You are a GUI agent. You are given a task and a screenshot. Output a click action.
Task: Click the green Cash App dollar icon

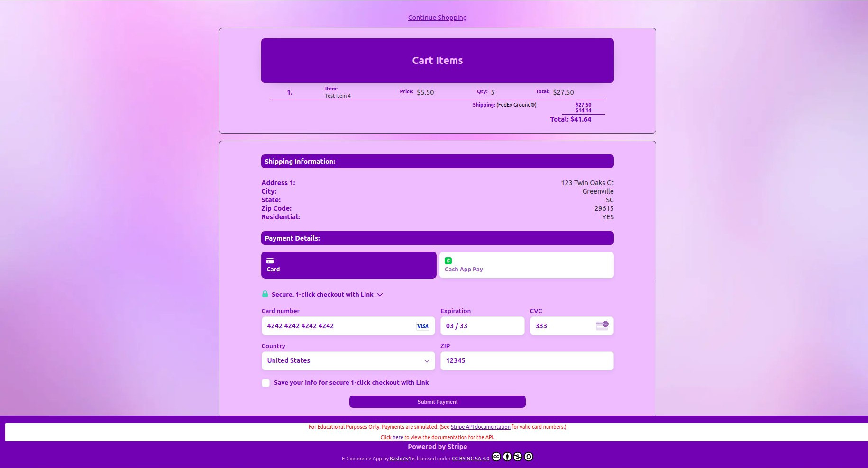[448, 261]
